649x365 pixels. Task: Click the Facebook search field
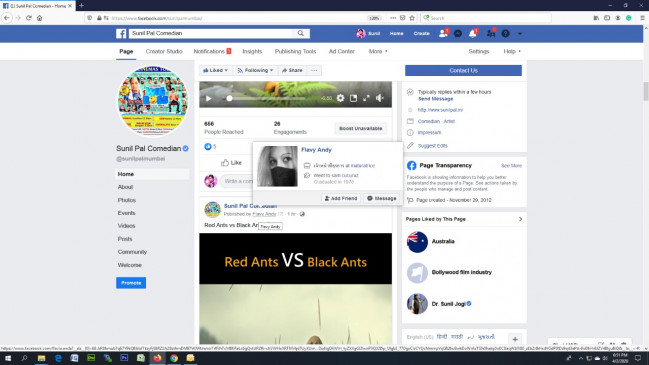[212, 33]
